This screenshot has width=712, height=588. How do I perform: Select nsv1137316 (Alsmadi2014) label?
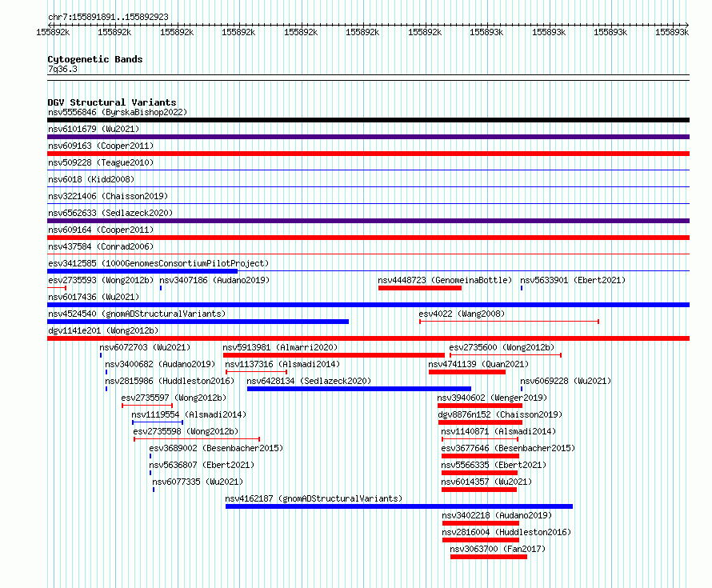coord(282,364)
